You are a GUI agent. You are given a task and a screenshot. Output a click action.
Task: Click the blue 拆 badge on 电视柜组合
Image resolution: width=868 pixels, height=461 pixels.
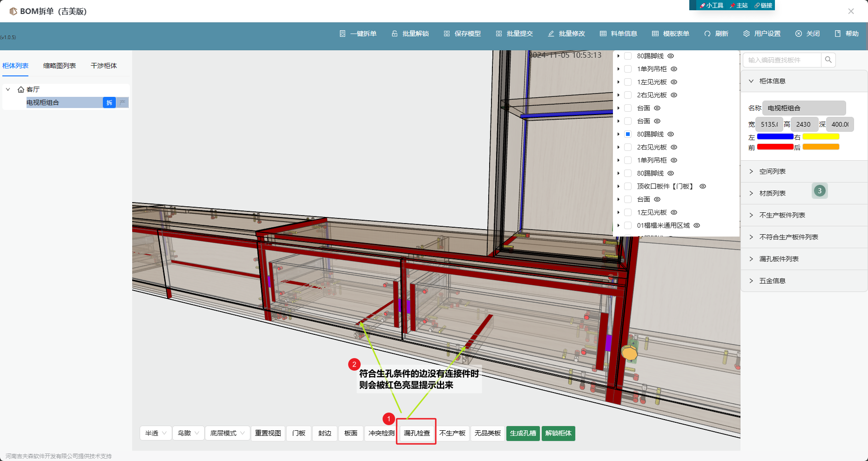pyautogui.click(x=109, y=102)
